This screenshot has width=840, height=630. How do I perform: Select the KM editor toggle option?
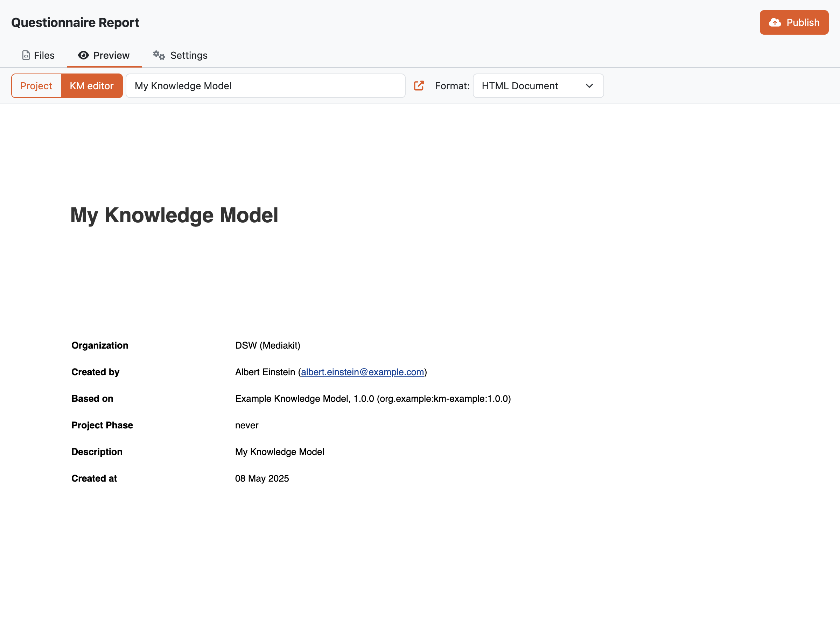coord(91,86)
